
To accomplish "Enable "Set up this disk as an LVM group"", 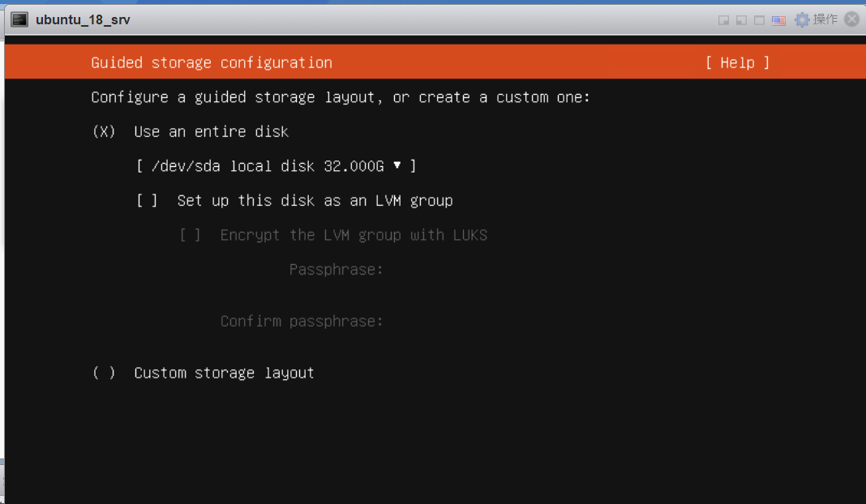I will [x=148, y=200].
